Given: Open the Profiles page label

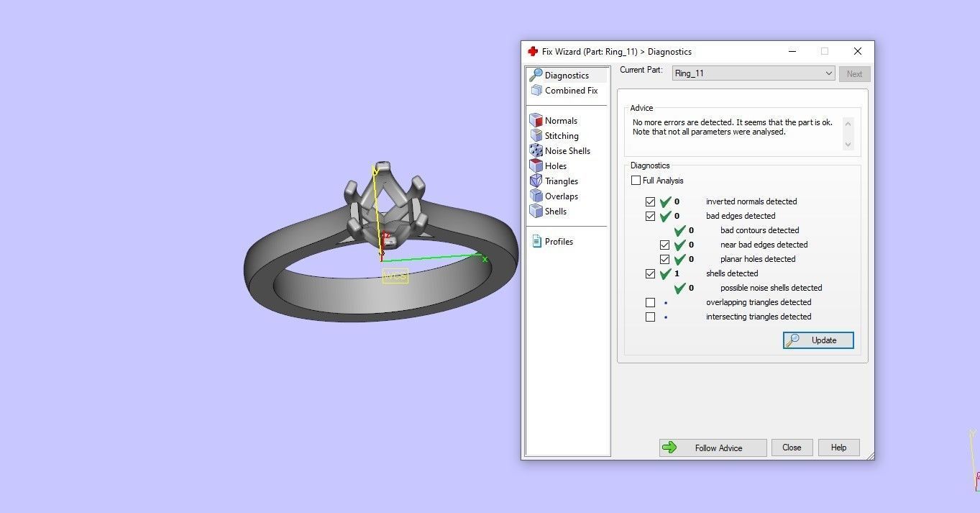Looking at the screenshot, I should click(x=559, y=242).
